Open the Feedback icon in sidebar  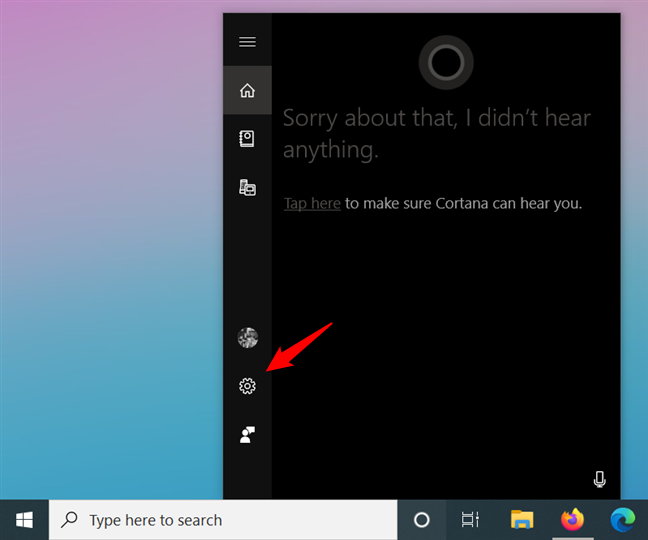point(247,435)
